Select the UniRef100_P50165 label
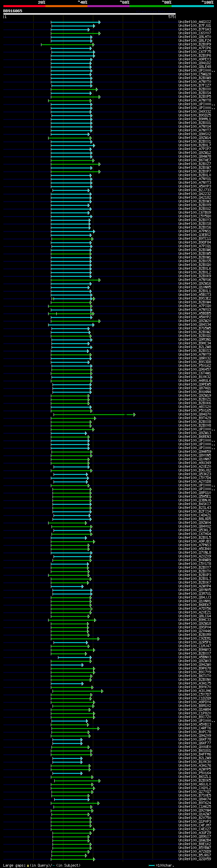The width and height of the screenshot is (217, 868). pyautogui.click(x=195, y=411)
